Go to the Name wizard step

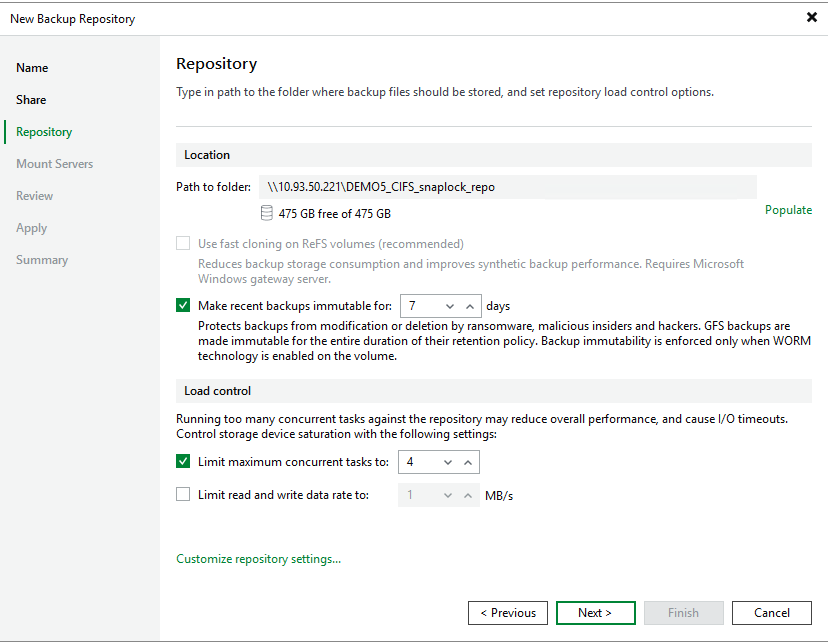[32, 68]
